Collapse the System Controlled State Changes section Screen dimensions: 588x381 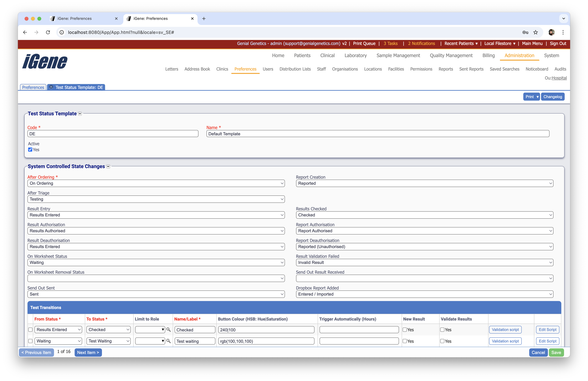click(x=108, y=166)
